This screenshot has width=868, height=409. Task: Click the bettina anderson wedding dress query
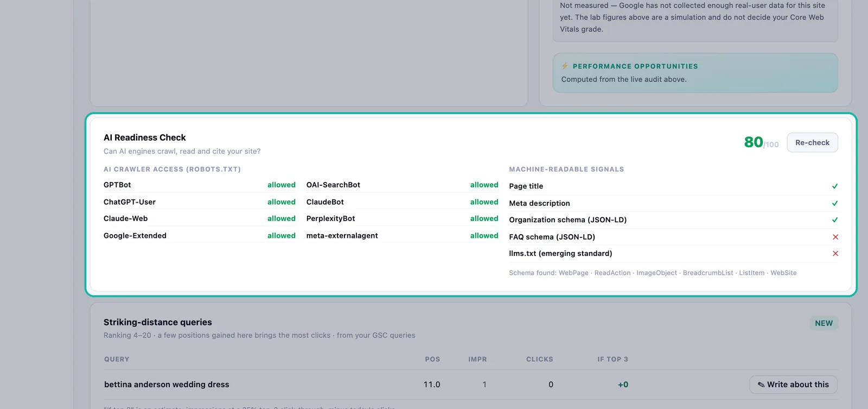tap(167, 385)
